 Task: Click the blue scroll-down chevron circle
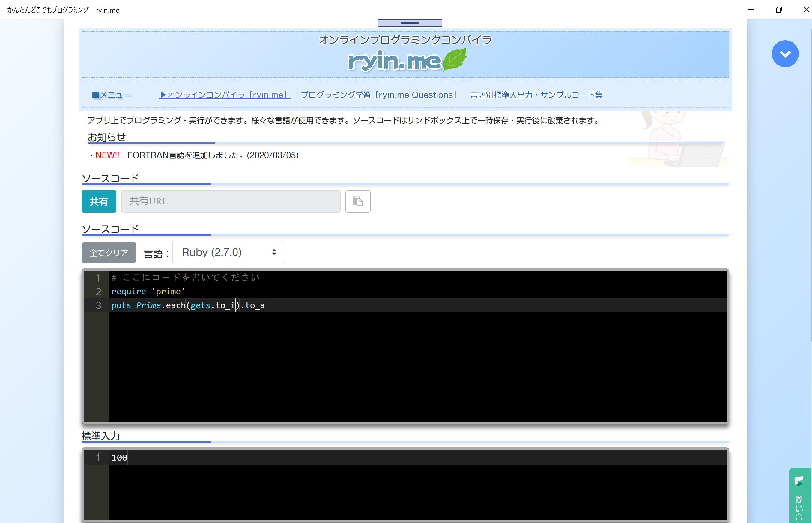[785, 54]
